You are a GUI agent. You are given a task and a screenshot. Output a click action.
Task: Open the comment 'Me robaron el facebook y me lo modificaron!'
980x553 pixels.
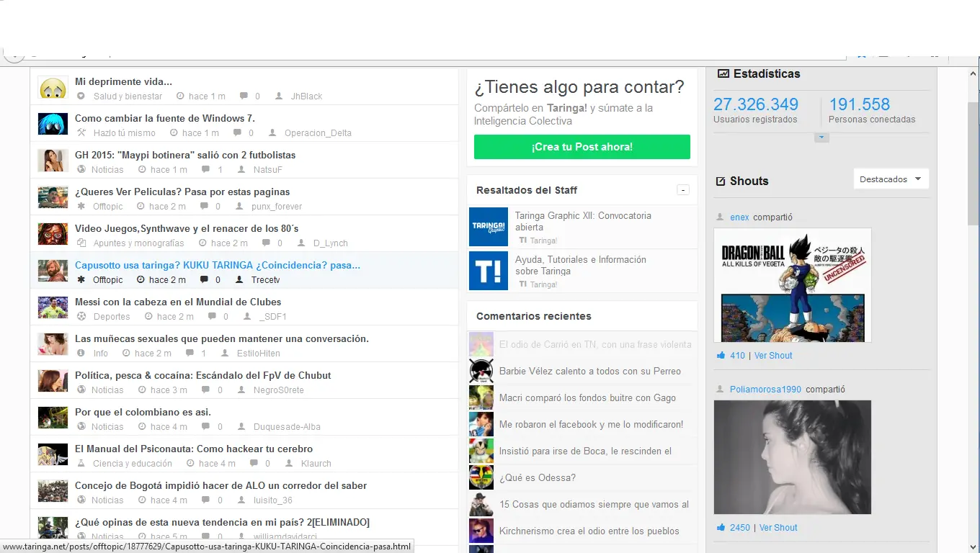click(x=591, y=424)
